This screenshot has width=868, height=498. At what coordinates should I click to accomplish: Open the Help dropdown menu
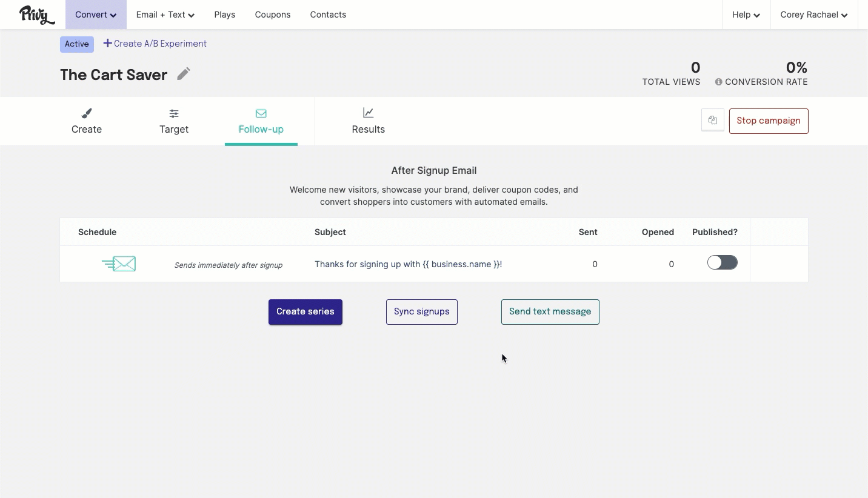pyautogui.click(x=746, y=15)
